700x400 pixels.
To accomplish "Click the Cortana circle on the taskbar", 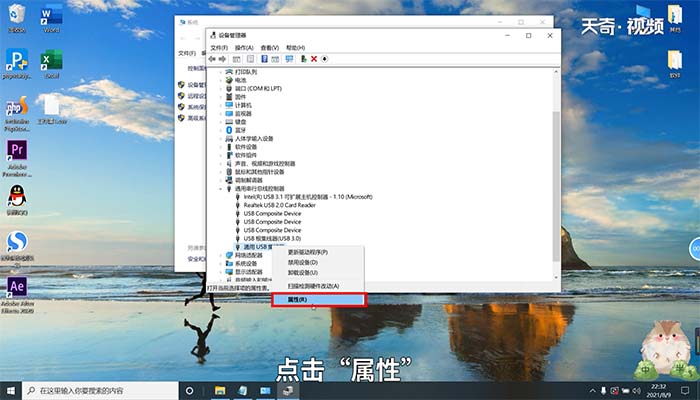I will click(189, 391).
